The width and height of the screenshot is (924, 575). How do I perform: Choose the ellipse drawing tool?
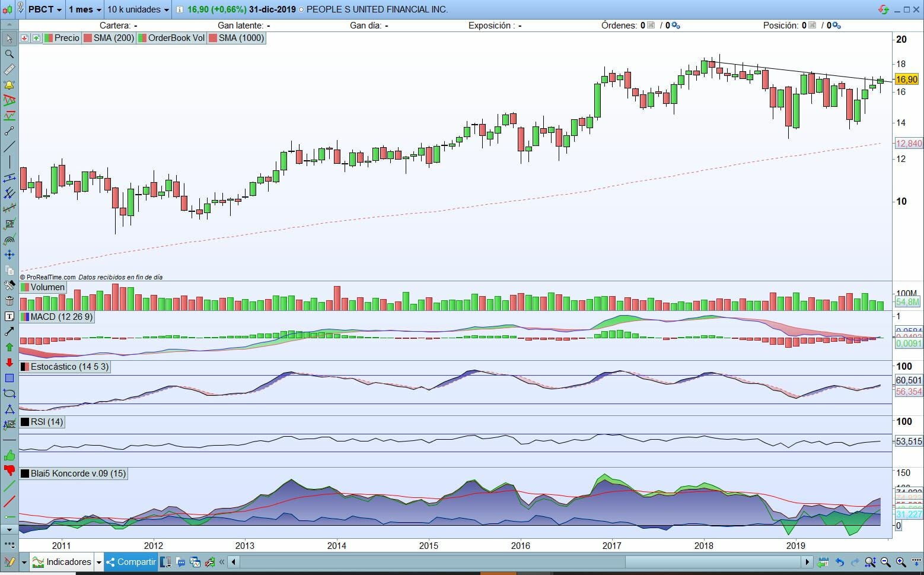coord(9,393)
